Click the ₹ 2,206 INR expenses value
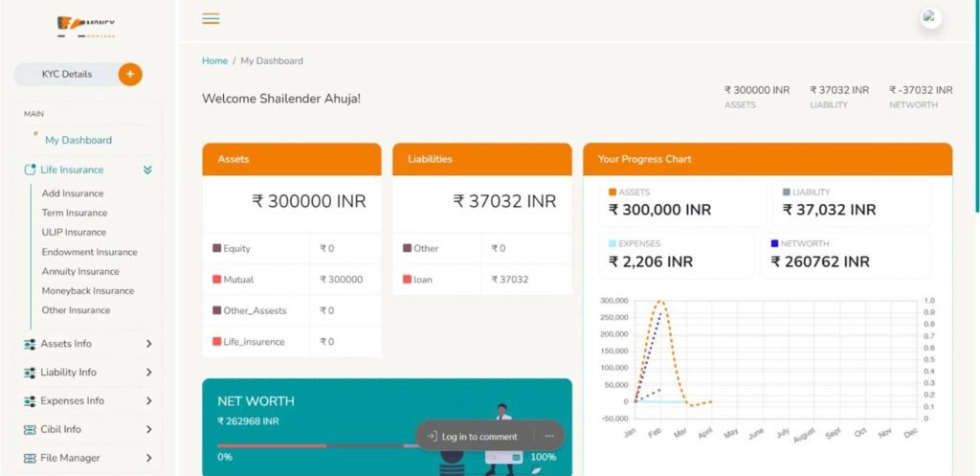Viewport: 980px width, 476px height. click(x=651, y=262)
